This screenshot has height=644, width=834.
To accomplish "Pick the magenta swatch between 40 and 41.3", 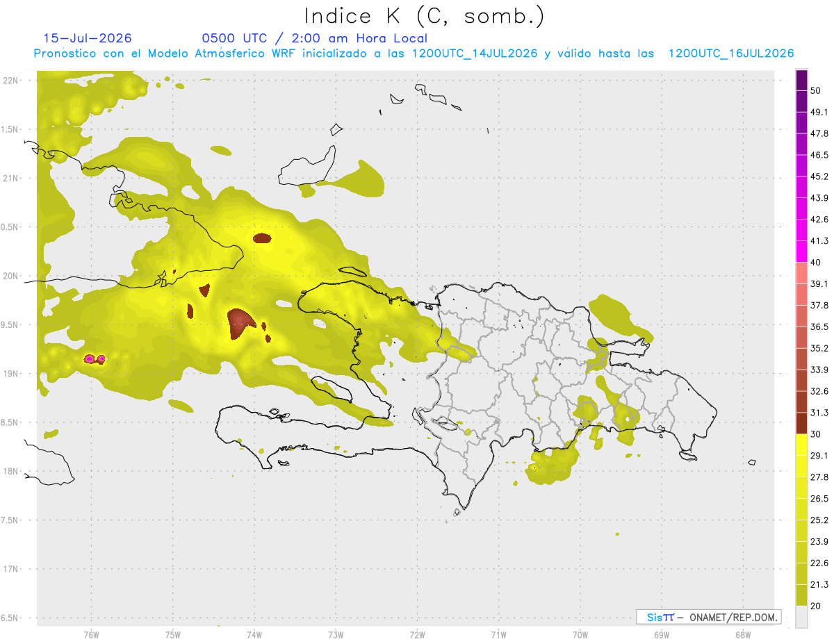I will click(x=801, y=251).
